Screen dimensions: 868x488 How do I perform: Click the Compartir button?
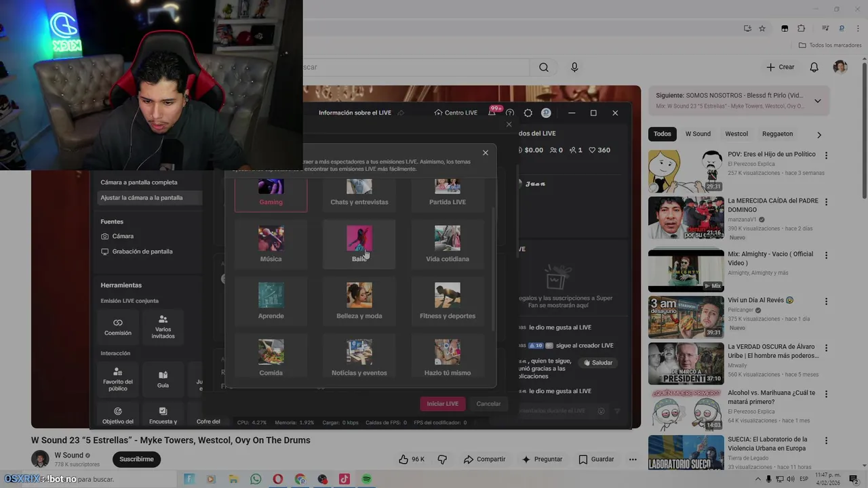click(484, 460)
